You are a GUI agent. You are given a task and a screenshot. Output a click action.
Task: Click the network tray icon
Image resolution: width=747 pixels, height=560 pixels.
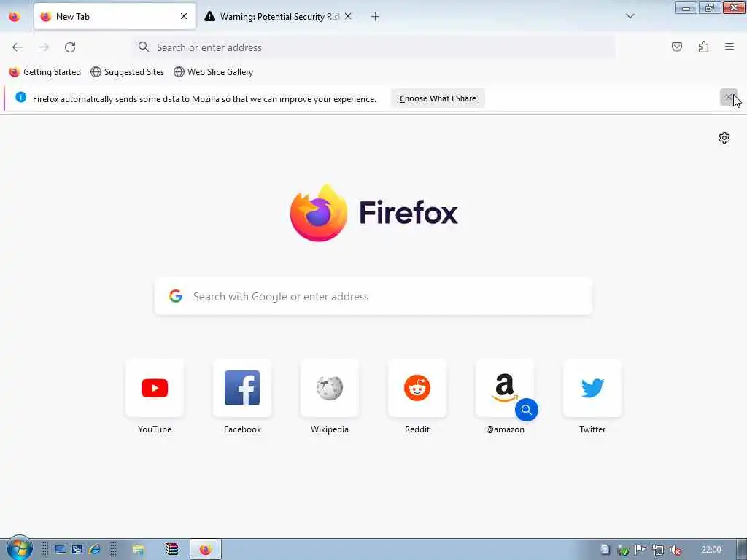[658, 550]
